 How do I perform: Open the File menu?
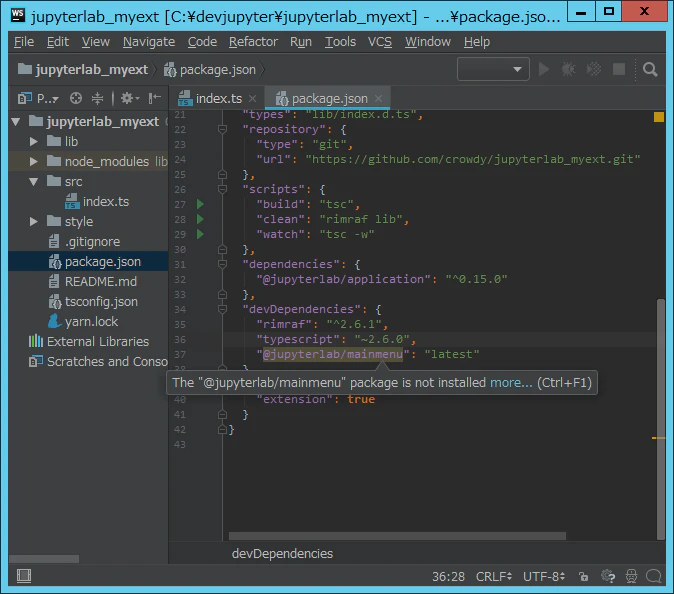click(24, 42)
